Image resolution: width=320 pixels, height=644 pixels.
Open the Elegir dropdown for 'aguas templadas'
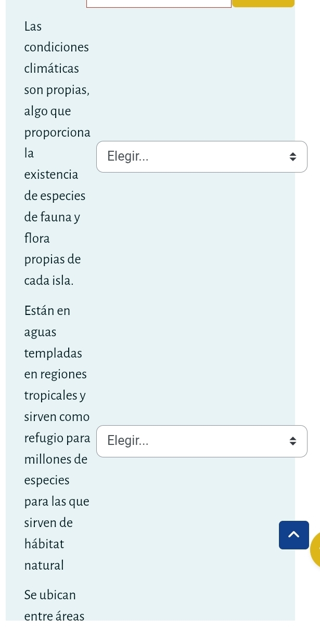(202, 441)
